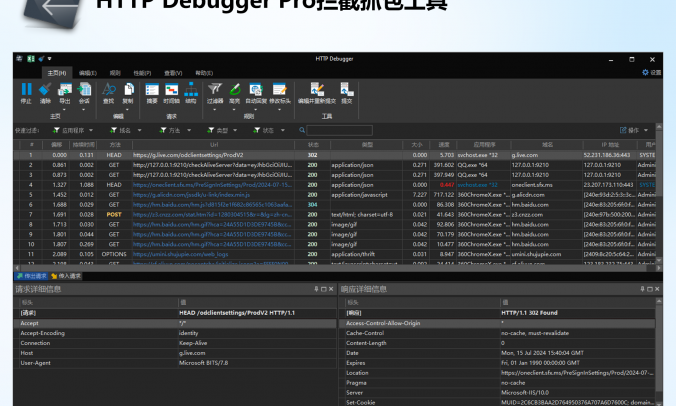Select the Outgoing Requests (传出请求) tab
The width and height of the screenshot is (676, 406).
click(x=32, y=276)
